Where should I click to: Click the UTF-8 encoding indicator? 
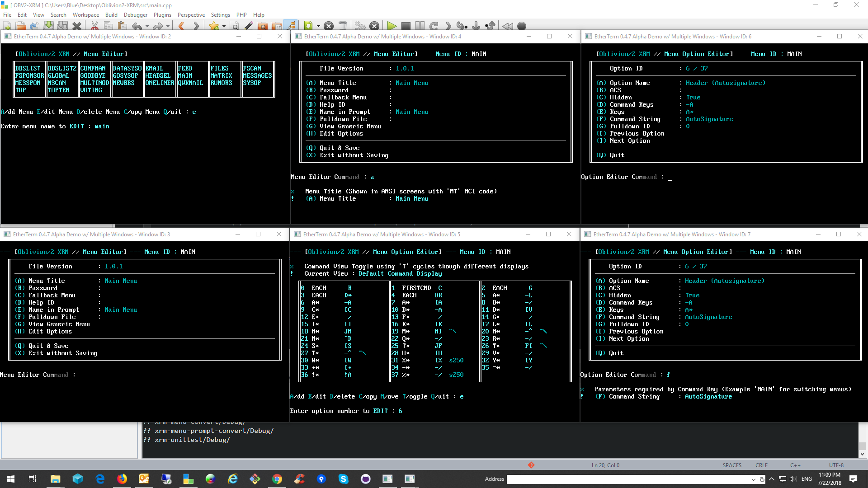click(836, 465)
